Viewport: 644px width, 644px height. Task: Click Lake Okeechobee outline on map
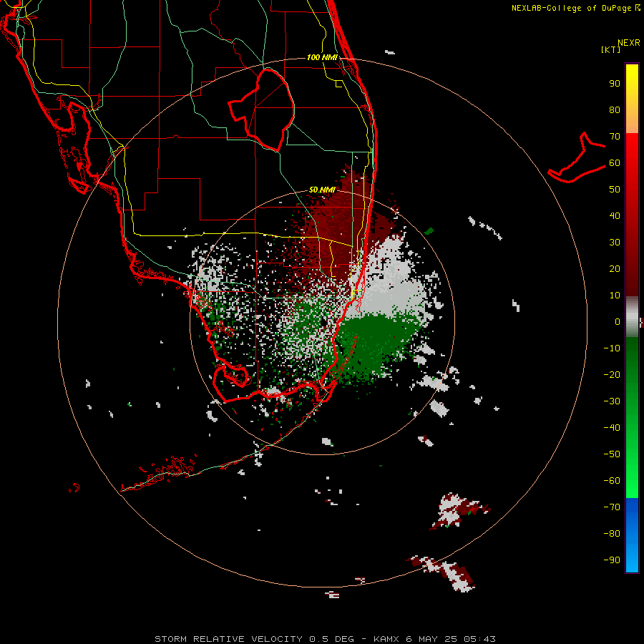(x=262, y=109)
